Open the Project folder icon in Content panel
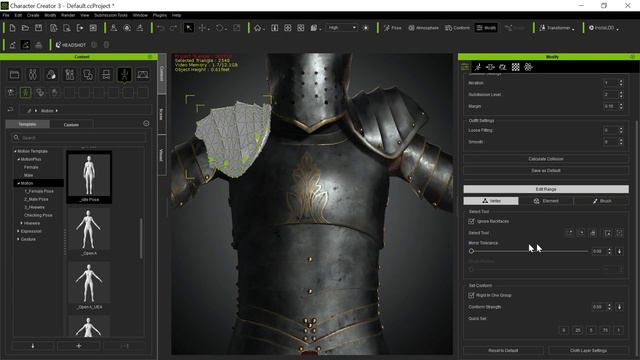 pyautogui.click(x=15, y=74)
